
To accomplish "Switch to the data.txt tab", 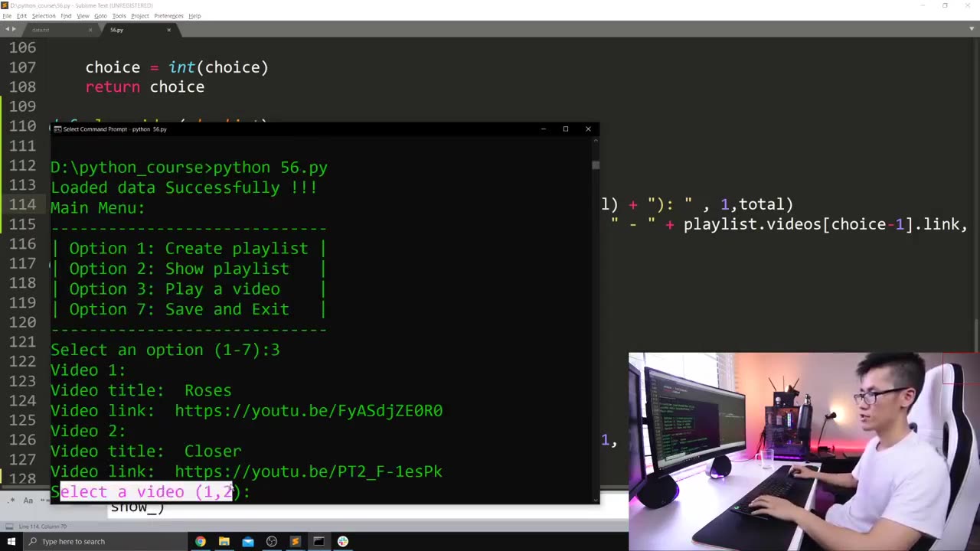I will point(57,30).
